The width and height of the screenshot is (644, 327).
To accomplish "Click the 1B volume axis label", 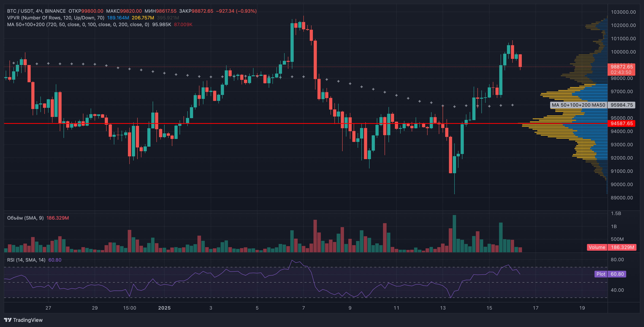I will 614,227.
